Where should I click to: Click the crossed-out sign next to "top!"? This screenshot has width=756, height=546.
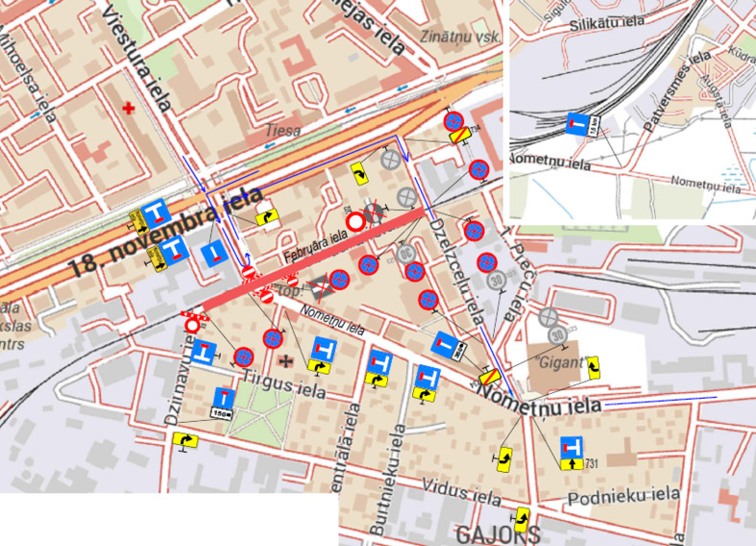pyautogui.click(x=320, y=287)
